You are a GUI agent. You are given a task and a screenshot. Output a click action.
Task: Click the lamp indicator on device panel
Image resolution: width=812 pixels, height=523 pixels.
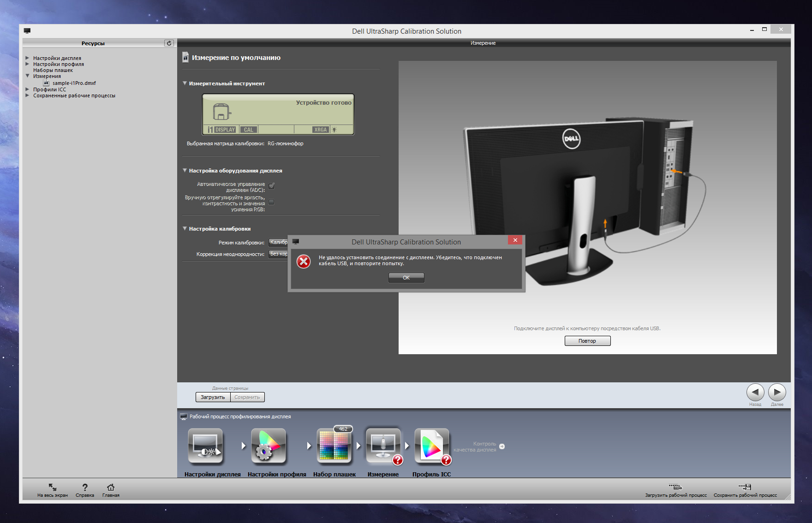pyautogui.click(x=334, y=130)
